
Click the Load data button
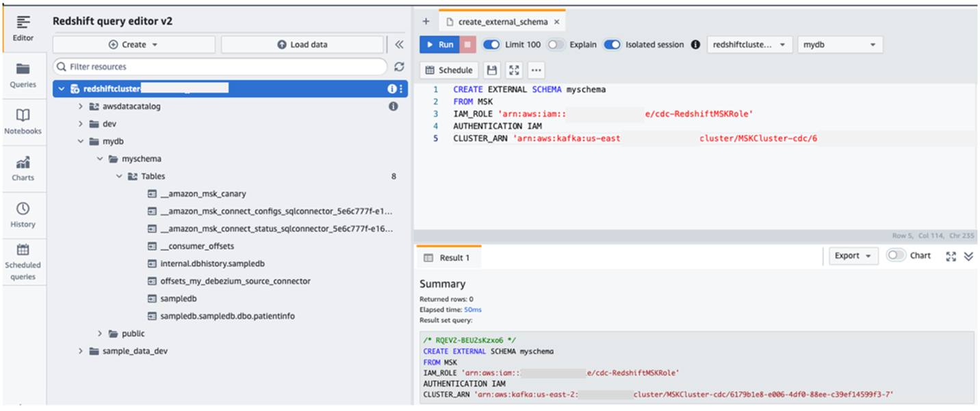[x=302, y=45]
